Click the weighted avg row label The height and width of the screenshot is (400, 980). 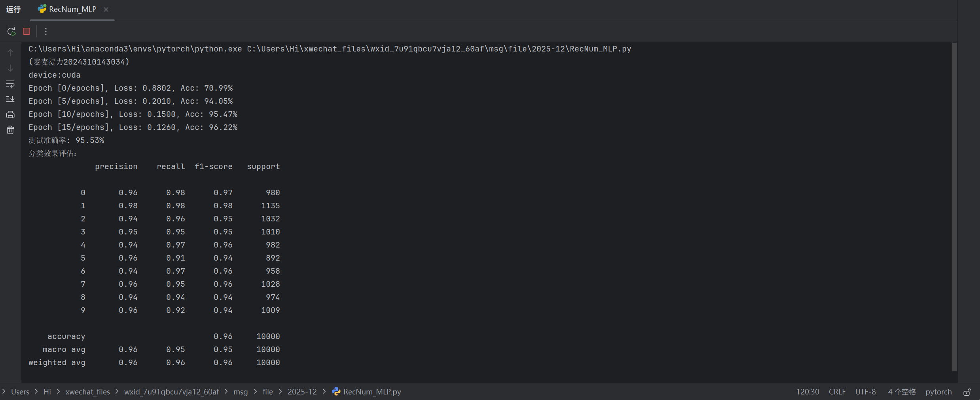pyautogui.click(x=57, y=363)
